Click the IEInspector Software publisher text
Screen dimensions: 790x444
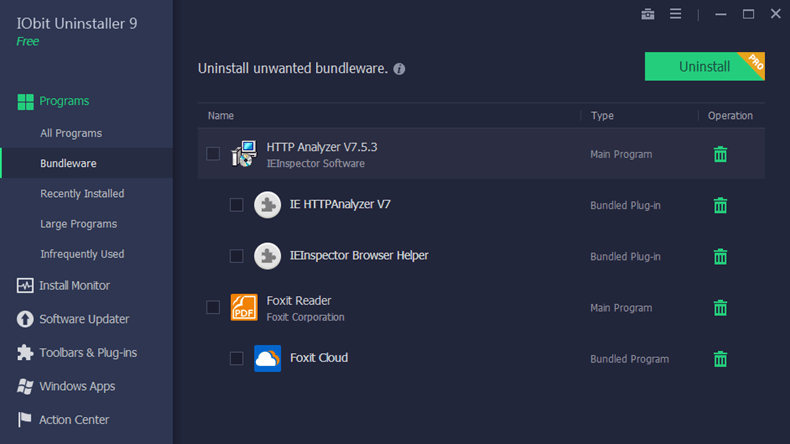315,164
